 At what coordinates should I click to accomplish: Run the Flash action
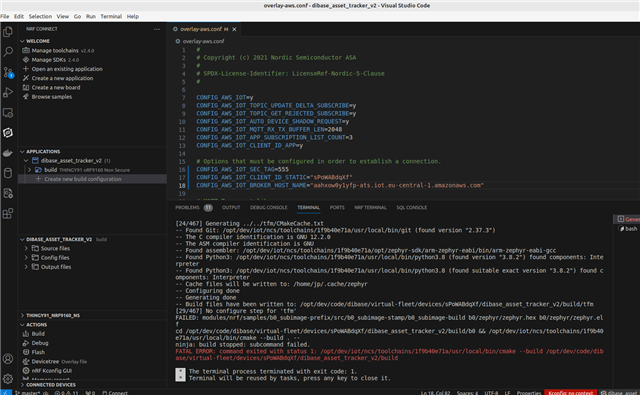(x=38, y=352)
